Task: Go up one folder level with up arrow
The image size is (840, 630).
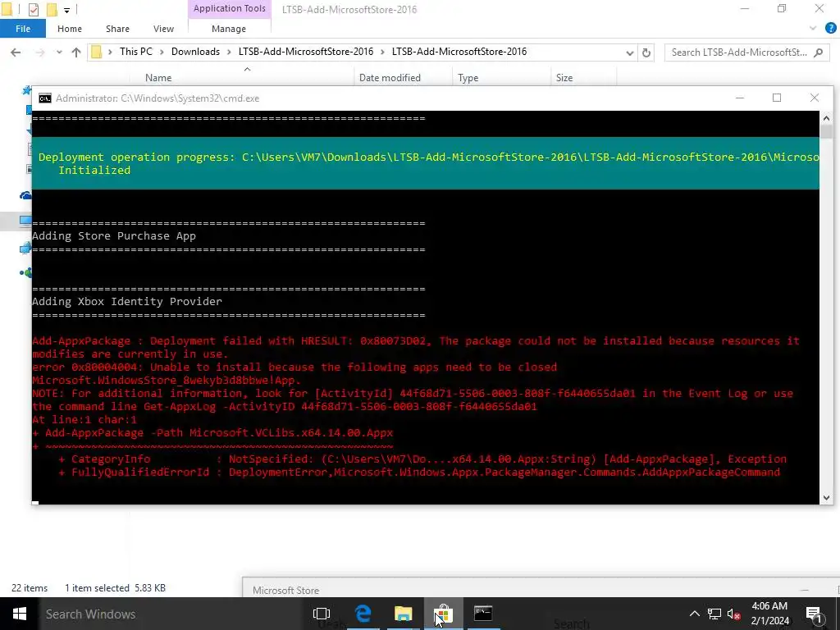Action: 76,52
